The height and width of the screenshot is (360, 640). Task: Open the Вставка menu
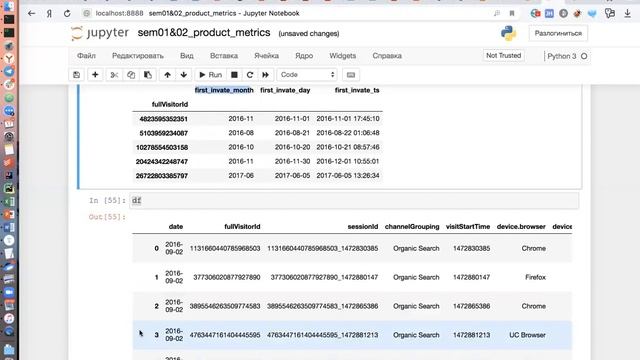(224, 56)
